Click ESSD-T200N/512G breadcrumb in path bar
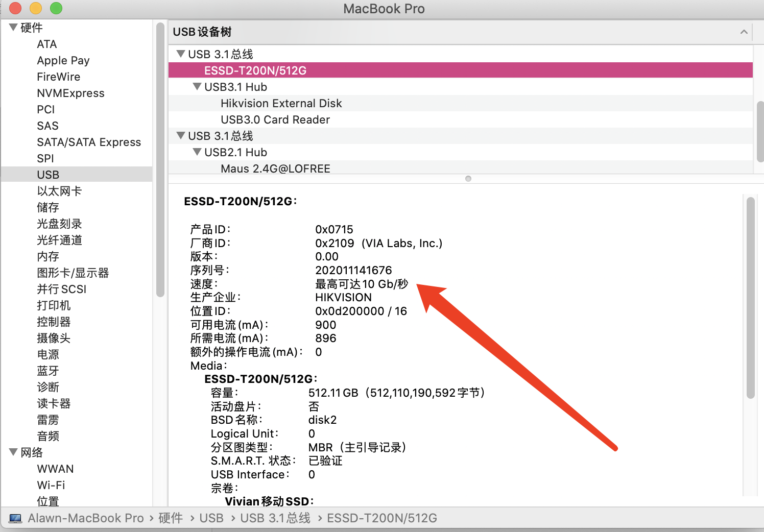This screenshot has height=532, width=764. coord(382,518)
